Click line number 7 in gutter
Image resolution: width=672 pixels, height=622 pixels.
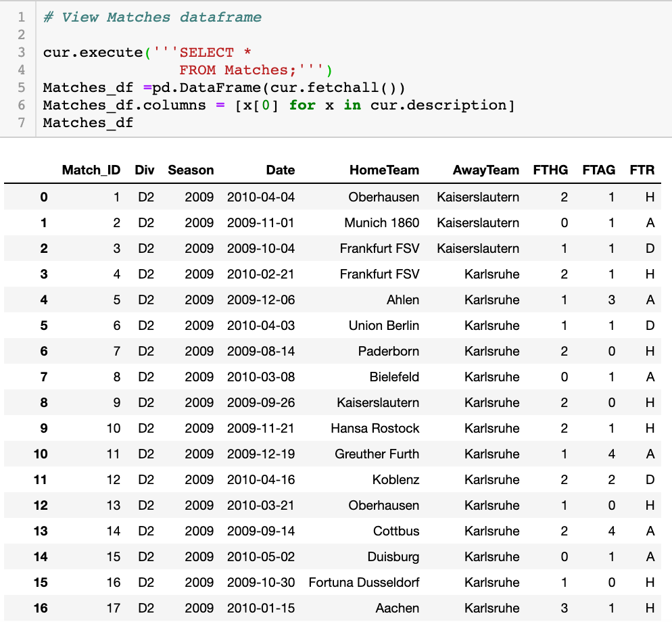point(22,122)
